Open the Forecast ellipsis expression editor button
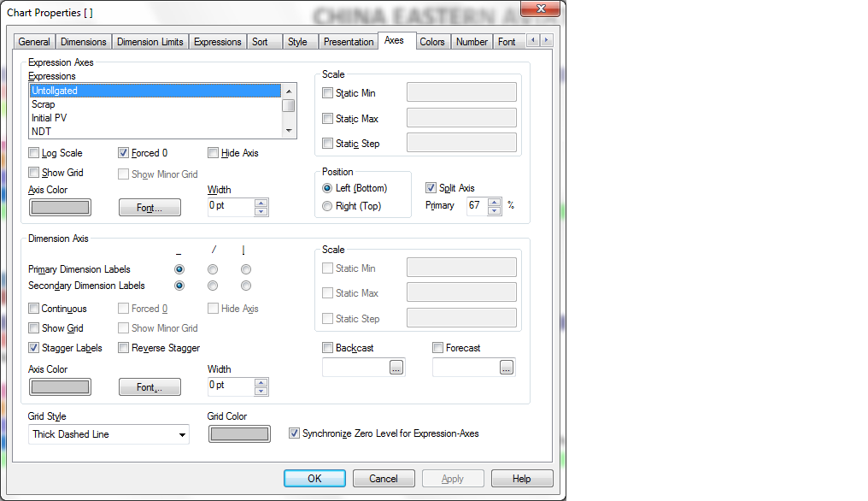 [507, 368]
